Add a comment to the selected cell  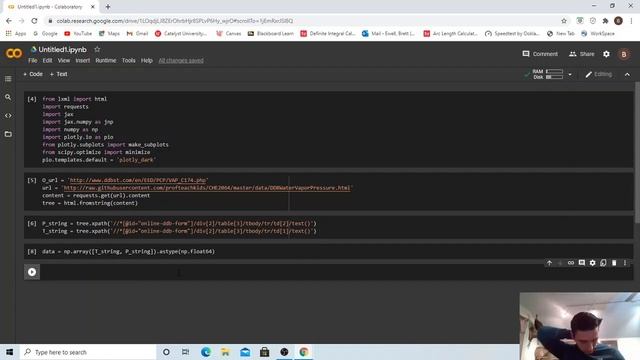(x=582, y=263)
